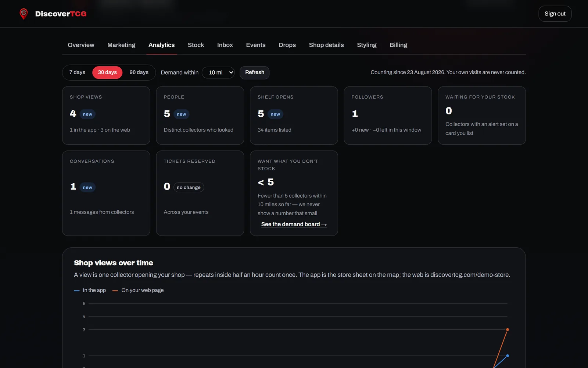Switch to the Events tab

pos(256,45)
